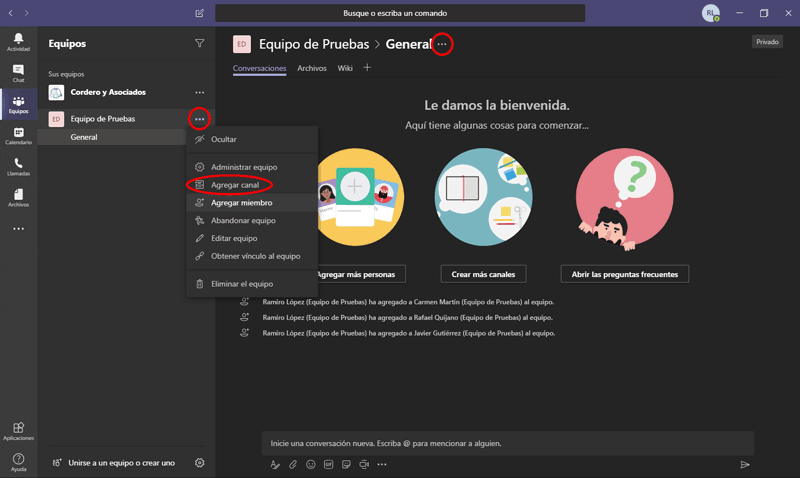Choose Abandonar equipo from the menu

tap(252, 220)
